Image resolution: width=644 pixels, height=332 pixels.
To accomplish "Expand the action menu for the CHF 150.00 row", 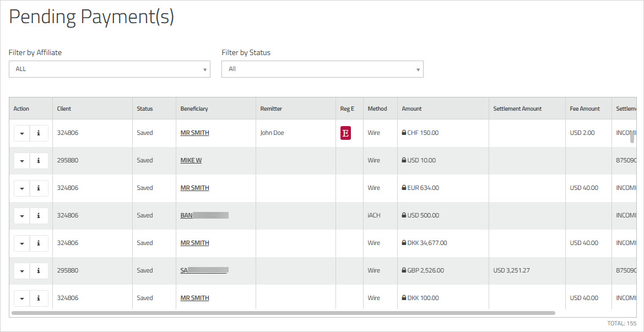I will (22, 133).
